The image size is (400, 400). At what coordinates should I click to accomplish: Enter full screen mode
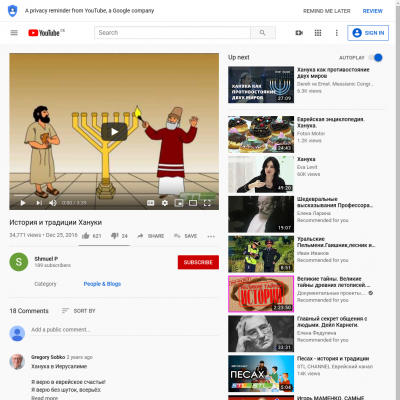[207, 203]
